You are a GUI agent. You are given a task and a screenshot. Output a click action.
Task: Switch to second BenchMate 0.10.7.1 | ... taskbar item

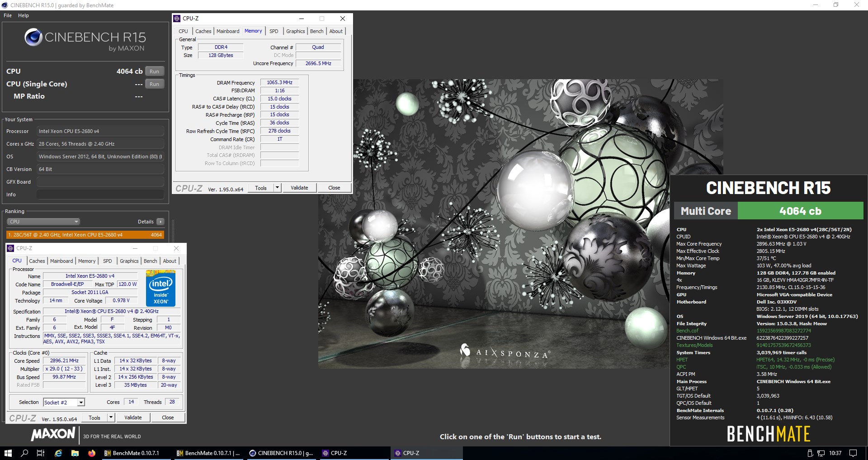click(208, 453)
